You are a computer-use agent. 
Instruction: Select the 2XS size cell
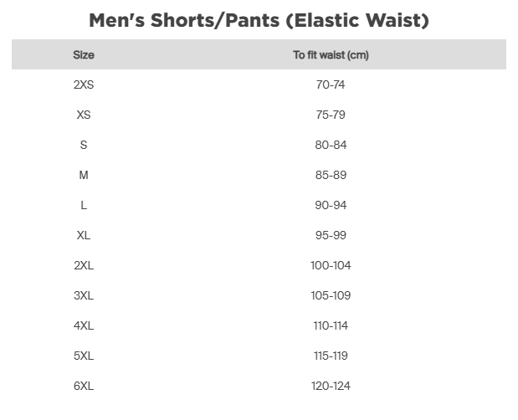84,85
